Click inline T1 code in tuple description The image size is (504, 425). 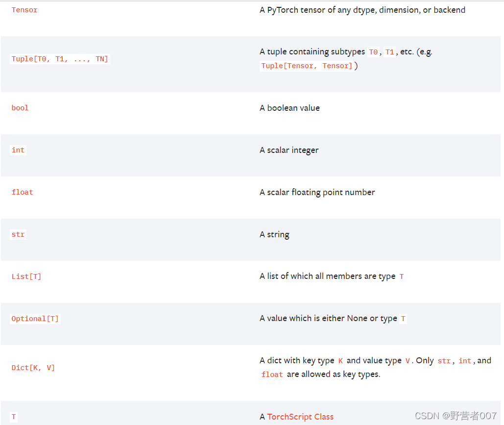pyautogui.click(x=389, y=52)
